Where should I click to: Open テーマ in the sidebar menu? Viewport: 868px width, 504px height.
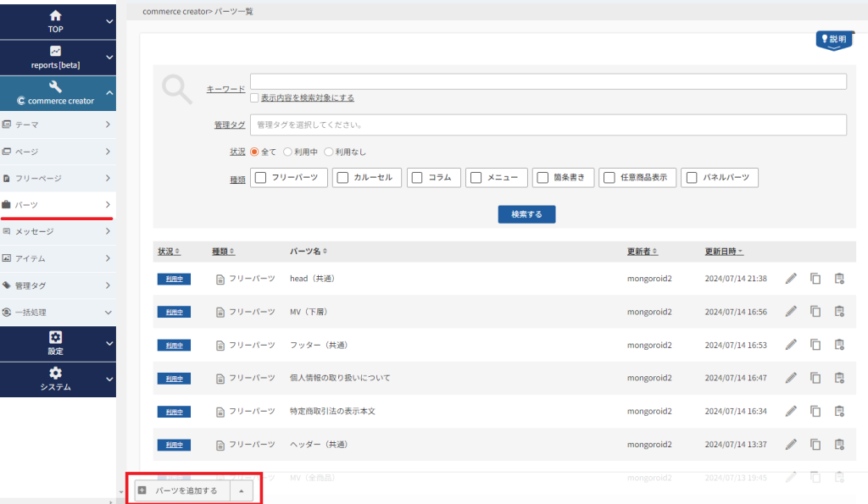coord(58,125)
